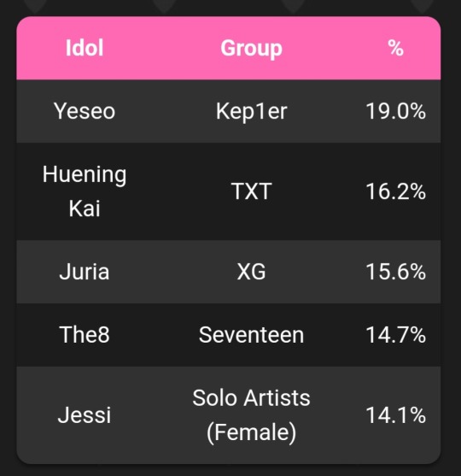
Task: Select the idol name Juria
Action: [85, 272]
